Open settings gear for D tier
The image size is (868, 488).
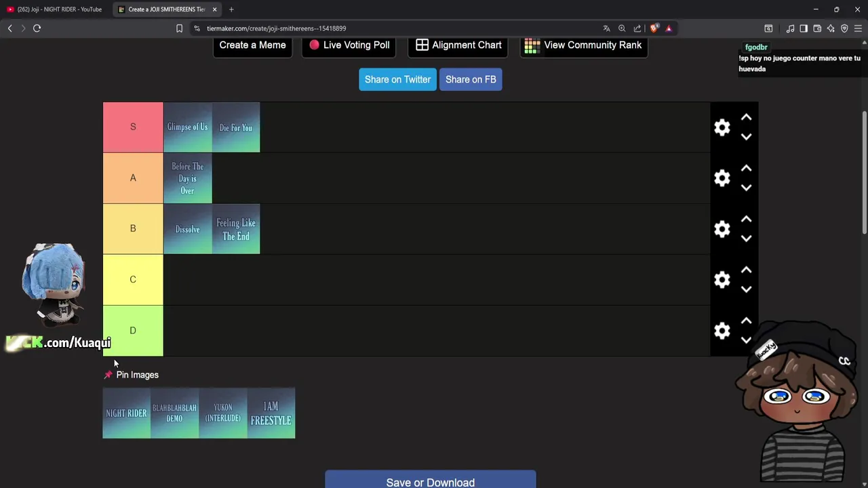coord(722,331)
